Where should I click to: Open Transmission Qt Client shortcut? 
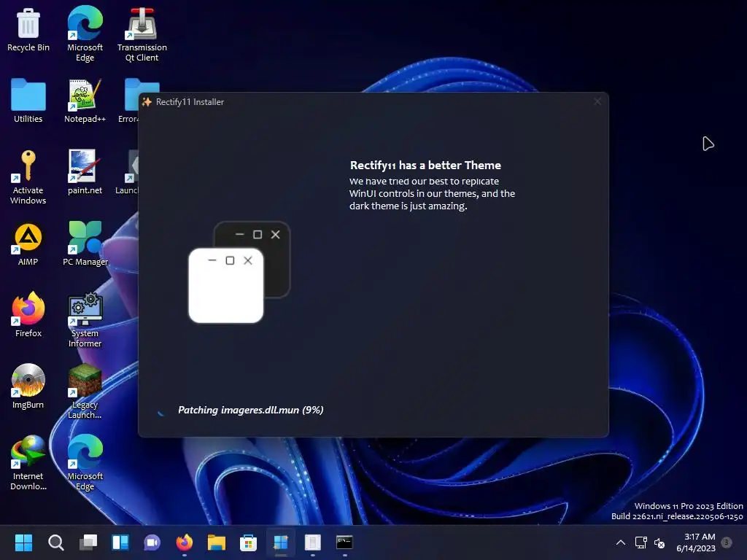coord(142,34)
